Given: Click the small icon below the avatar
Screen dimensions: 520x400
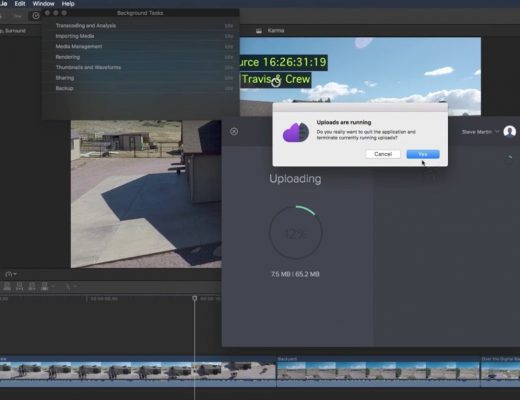Looking at the screenshot, I should (509, 157).
